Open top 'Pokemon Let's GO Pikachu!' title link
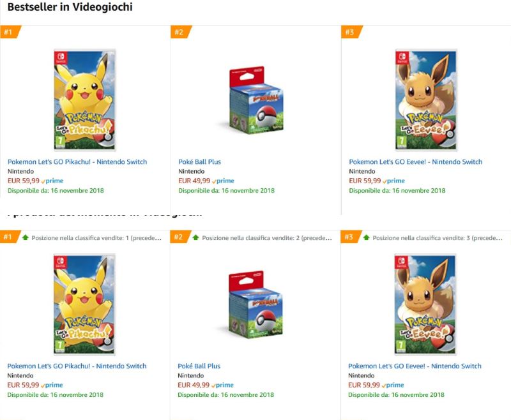Viewport: 511px width, 420px height. [x=77, y=162]
